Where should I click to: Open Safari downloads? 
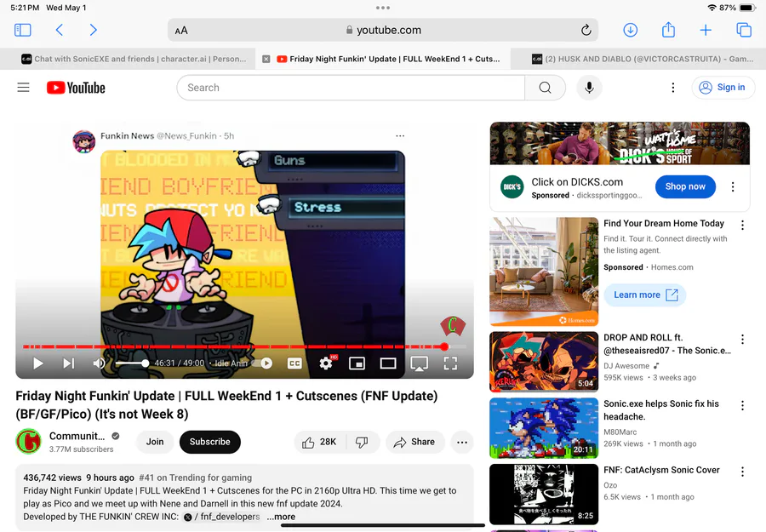click(630, 31)
